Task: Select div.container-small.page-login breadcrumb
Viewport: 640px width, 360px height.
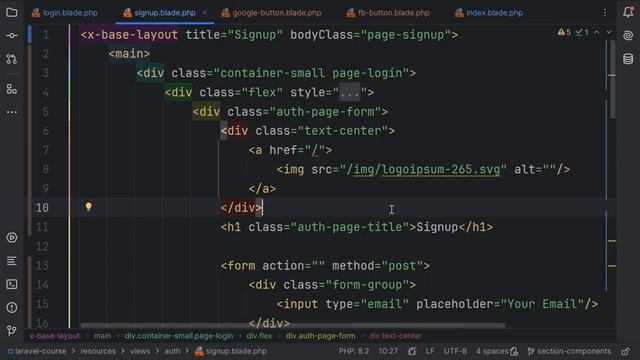Action: coord(179,336)
